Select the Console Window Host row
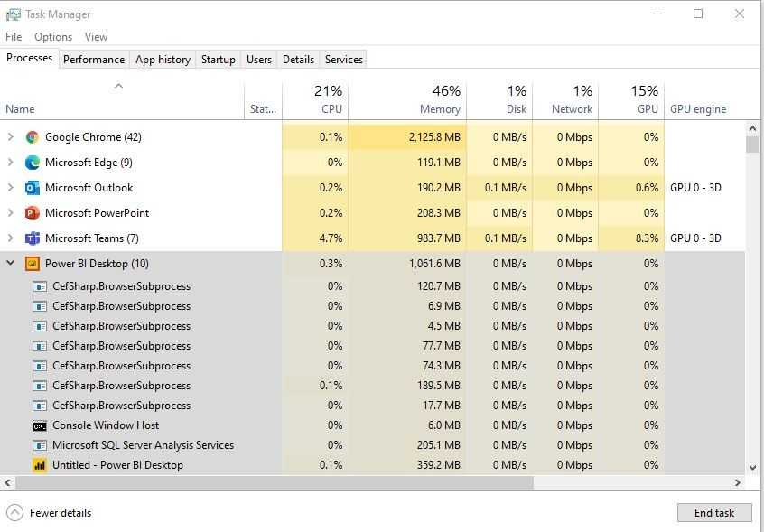The image size is (764, 532). coord(373,425)
